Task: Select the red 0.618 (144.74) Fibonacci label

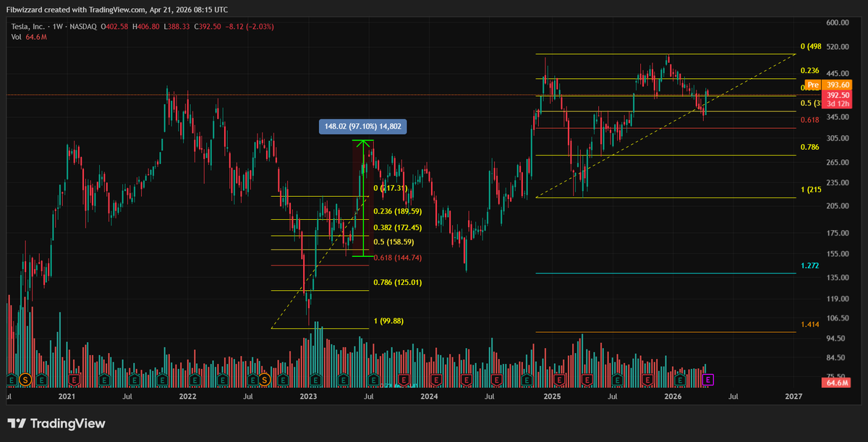Action: point(397,258)
